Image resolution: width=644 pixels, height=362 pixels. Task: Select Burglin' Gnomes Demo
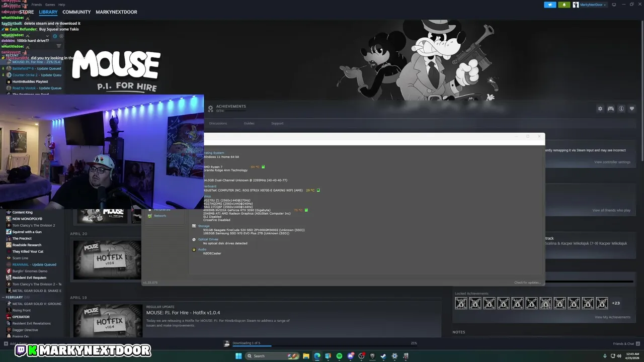coord(30,271)
